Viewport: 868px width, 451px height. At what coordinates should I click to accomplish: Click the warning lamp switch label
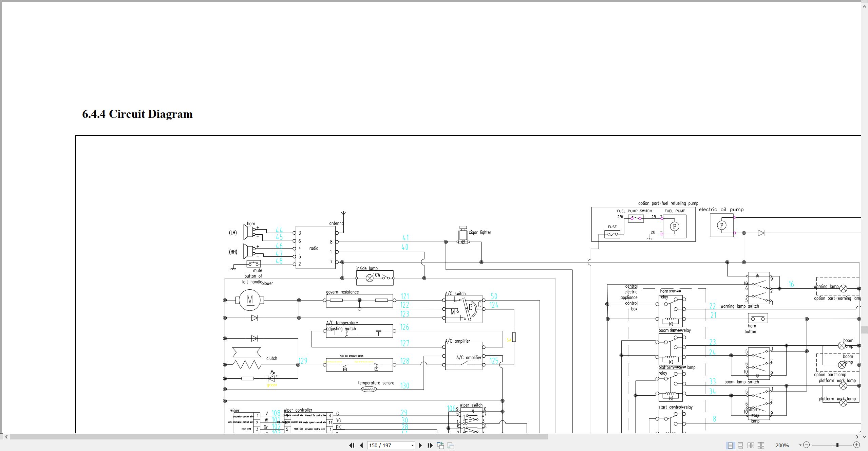point(740,306)
